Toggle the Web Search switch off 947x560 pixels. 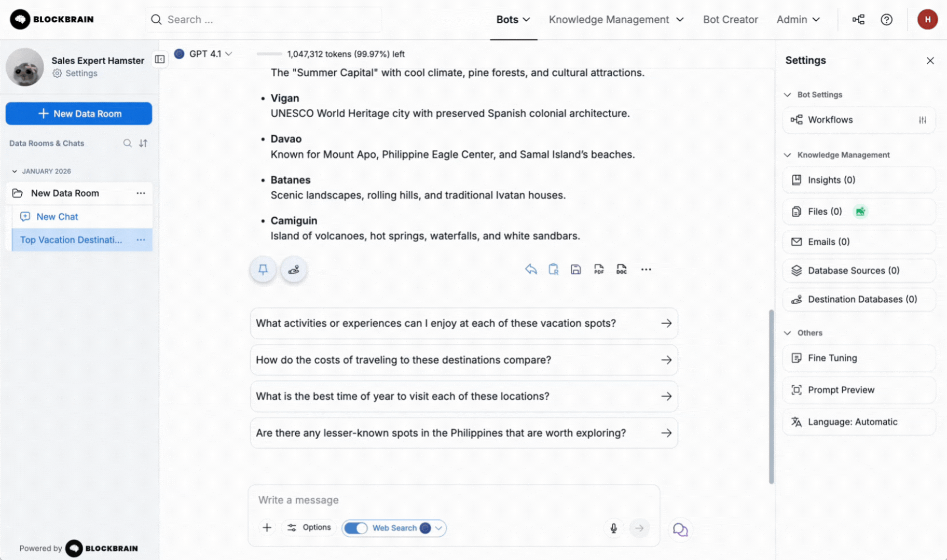[356, 528]
